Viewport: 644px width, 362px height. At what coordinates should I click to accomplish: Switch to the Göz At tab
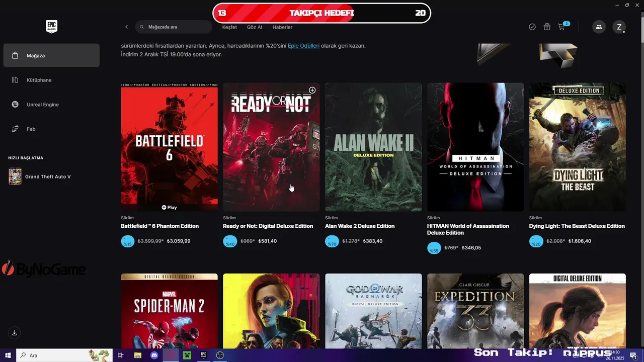click(255, 27)
